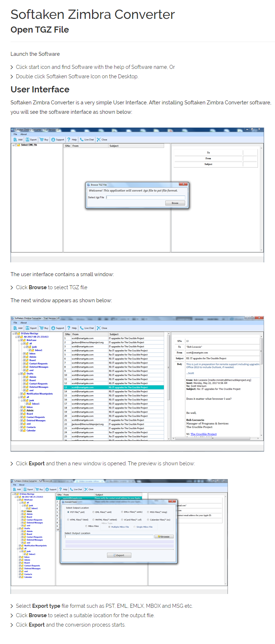Expand Select EML File tree root

(13, 145)
